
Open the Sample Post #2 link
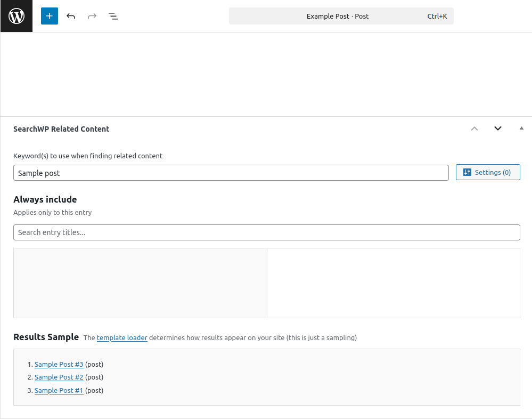pos(59,377)
